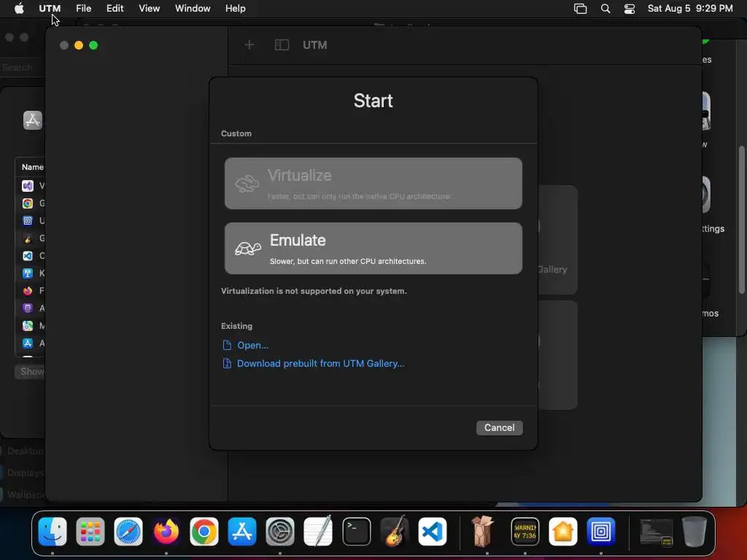Click the turtle icon on Emulate
This screenshot has height=560, width=747.
coord(248,248)
